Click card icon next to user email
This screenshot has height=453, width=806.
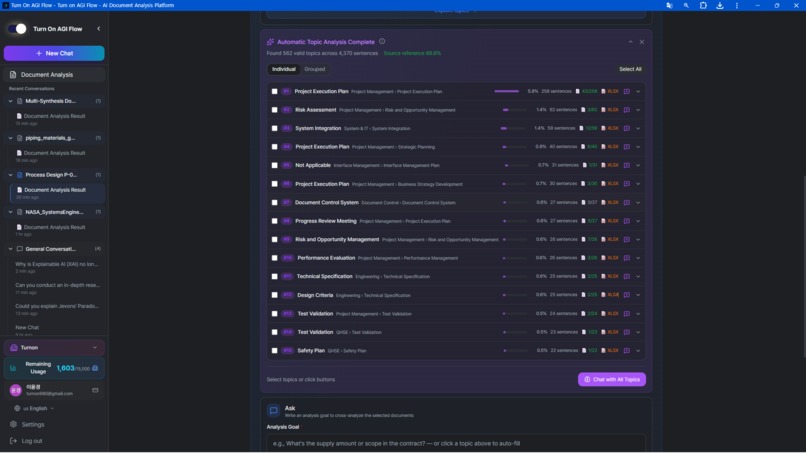tap(95, 390)
